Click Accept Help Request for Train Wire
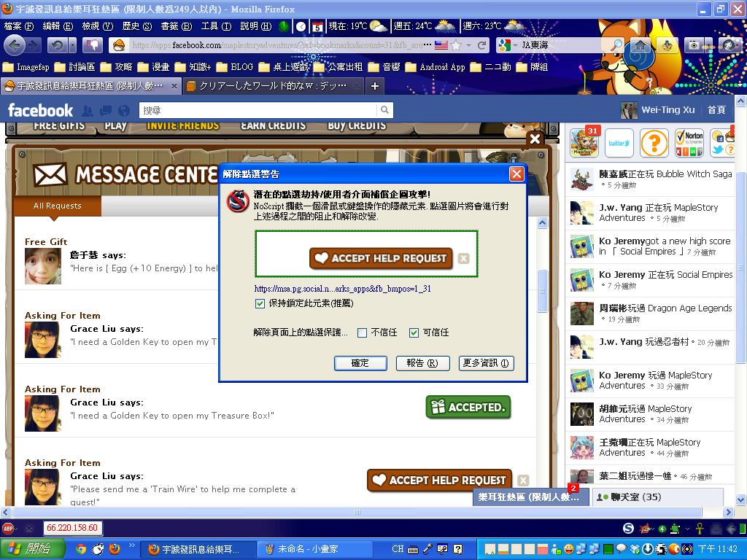The height and width of the screenshot is (560, 747). coord(439,480)
